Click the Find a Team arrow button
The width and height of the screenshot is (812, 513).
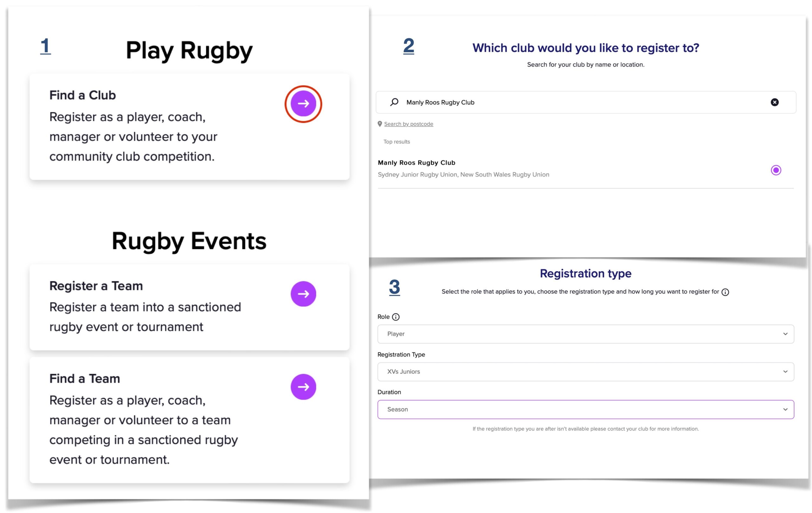pyautogui.click(x=303, y=387)
